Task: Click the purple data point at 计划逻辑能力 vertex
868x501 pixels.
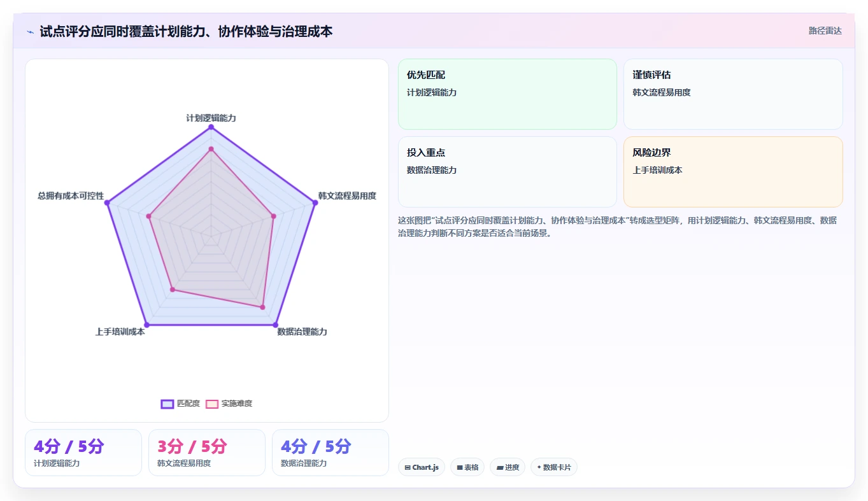Action: (x=211, y=127)
